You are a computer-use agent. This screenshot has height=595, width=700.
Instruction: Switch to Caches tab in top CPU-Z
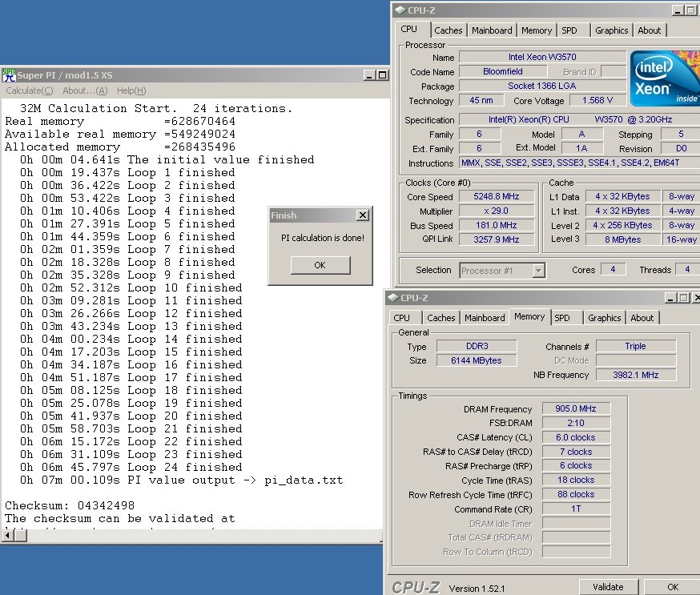point(449,30)
